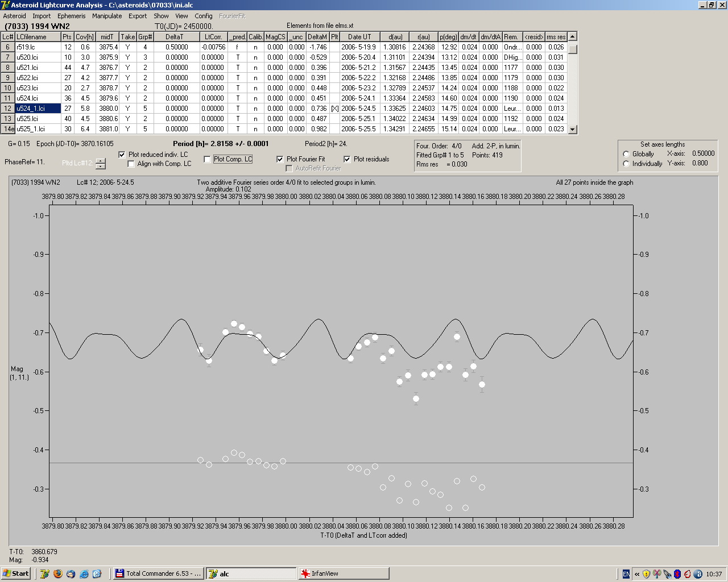Viewport: 728px width, 582px height.
Task: Select the u522.lci row
Action: pos(284,78)
